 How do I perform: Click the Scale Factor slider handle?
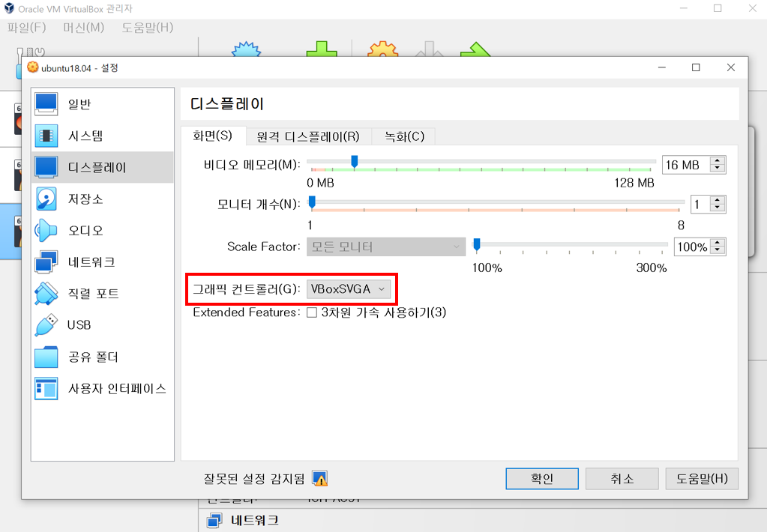point(477,244)
